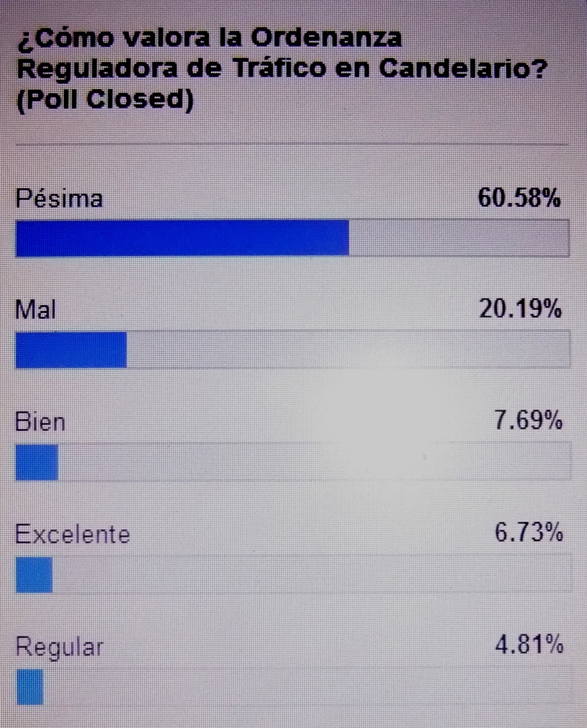Screen dimensions: 587x728
Task: Click empty portion of Mal bar
Action: [x=348, y=350]
